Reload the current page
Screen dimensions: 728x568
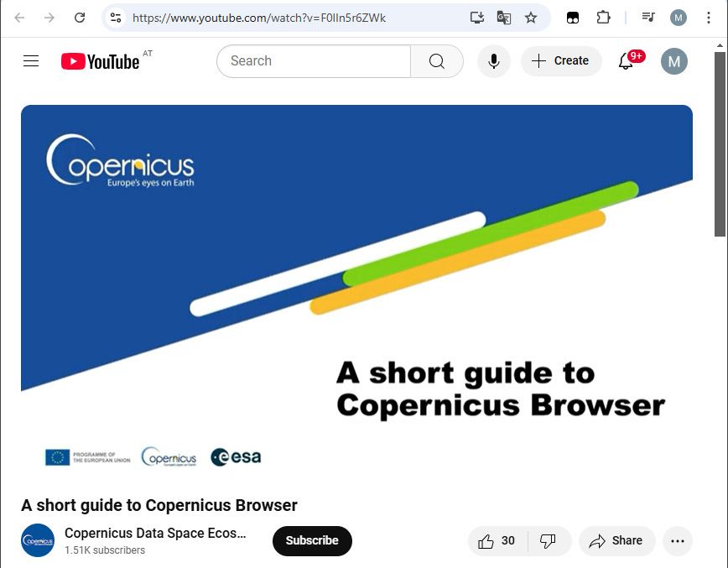[80, 18]
